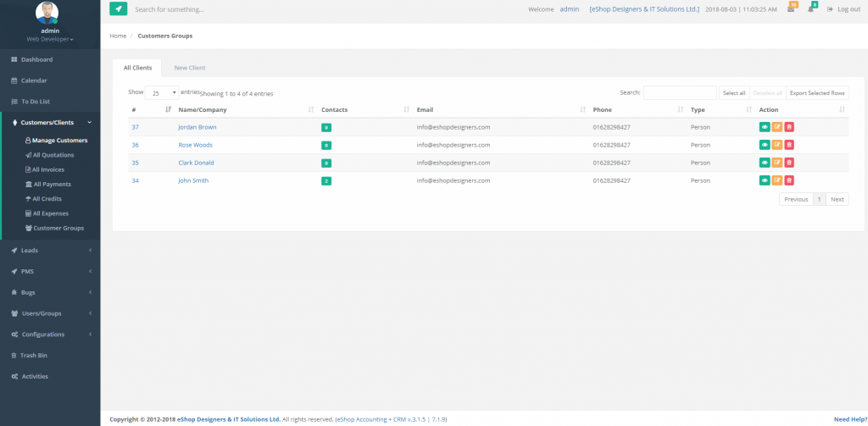
Task: Edit the Rose Woods customer record
Action: click(776, 145)
